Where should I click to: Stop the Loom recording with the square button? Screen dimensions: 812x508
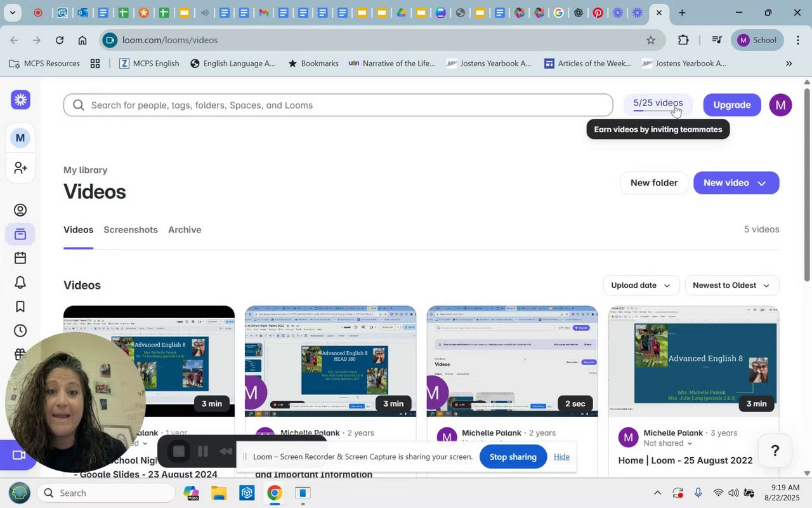[179, 451]
